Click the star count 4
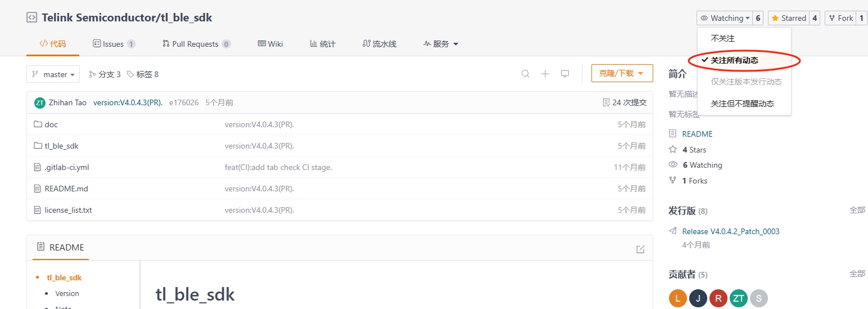This screenshot has height=309, width=868. pos(815,18)
